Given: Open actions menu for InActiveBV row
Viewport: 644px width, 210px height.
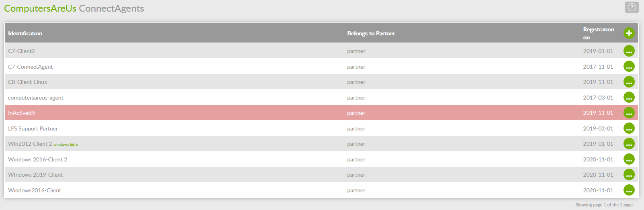Looking at the screenshot, I should [x=629, y=113].
